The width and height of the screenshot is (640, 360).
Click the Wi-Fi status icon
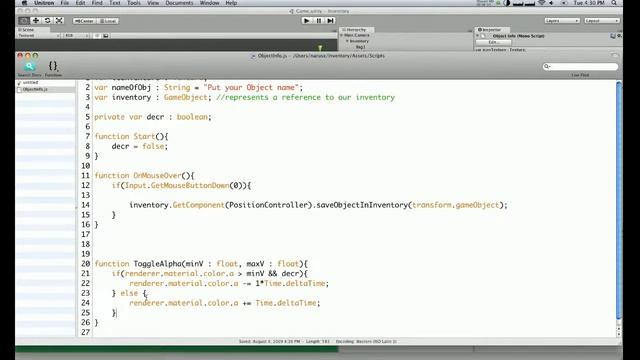[x=542, y=3]
